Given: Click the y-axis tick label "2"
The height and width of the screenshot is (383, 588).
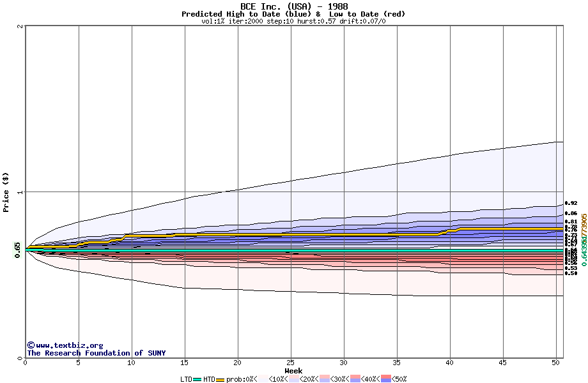Looking at the screenshot, I should coord(20,26).
